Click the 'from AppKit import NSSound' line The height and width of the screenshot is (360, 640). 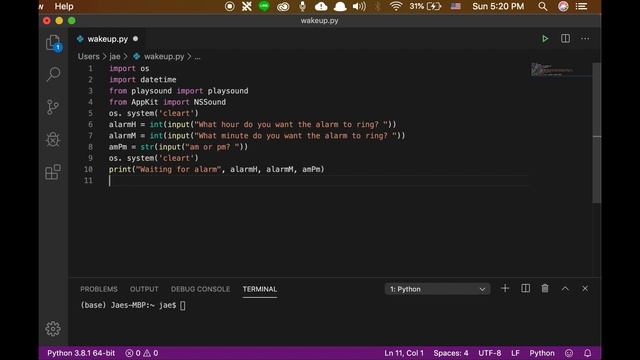[x=167, y=102]
